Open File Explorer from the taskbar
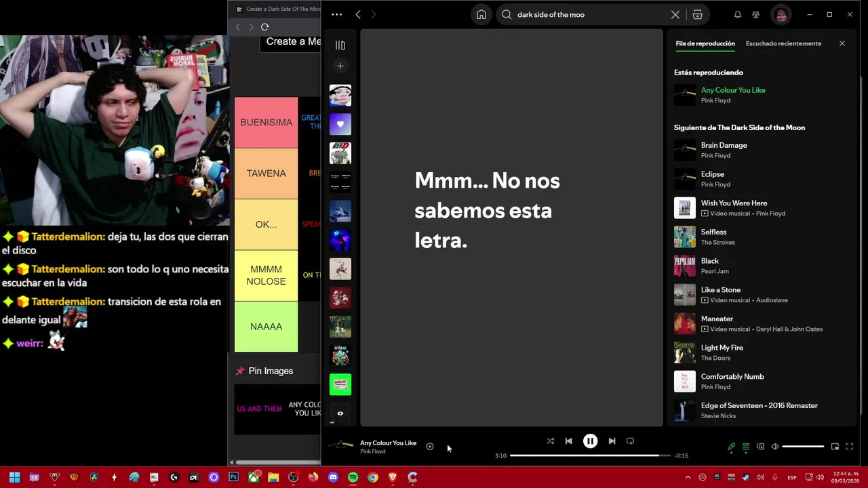The width and height of the screenshot is (868, 488). 273,477
